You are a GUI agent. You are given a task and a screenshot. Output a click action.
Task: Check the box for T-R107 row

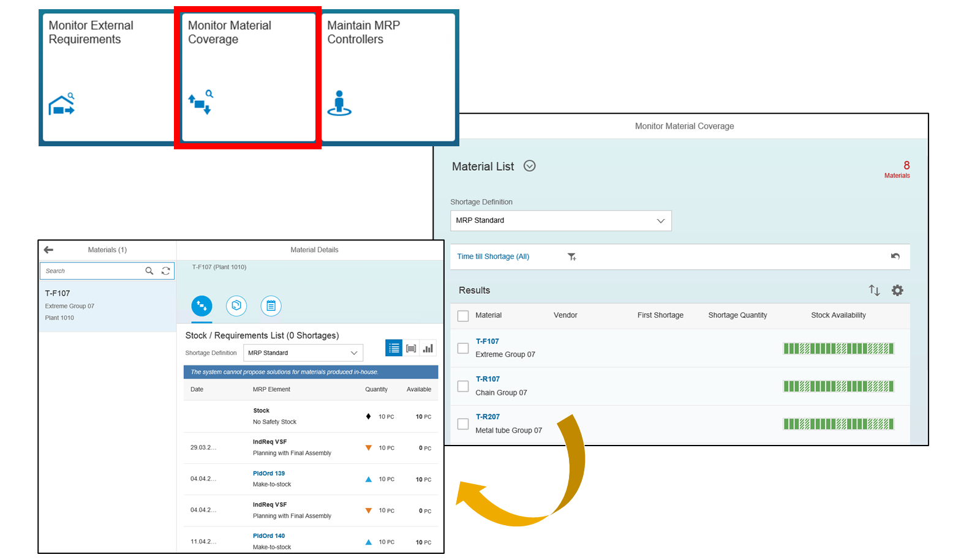pos(463,386)
